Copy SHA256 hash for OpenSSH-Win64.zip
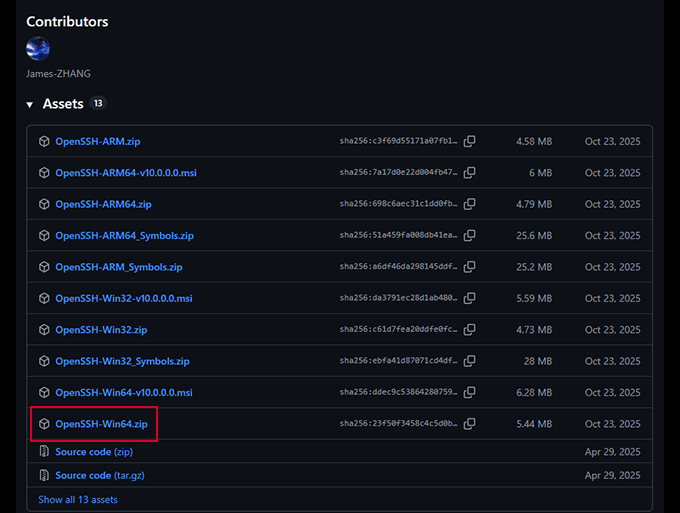The image size is (680, 513). click(469, 424)
